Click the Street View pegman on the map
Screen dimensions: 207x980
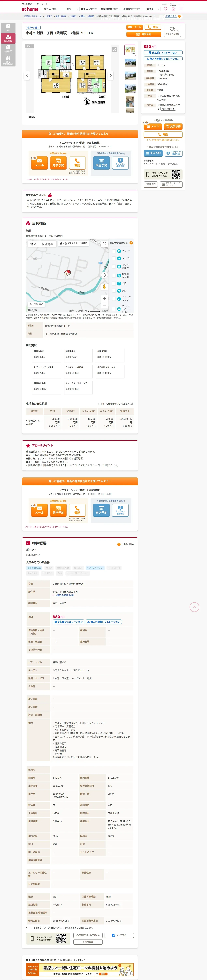(x=104, y=287)
